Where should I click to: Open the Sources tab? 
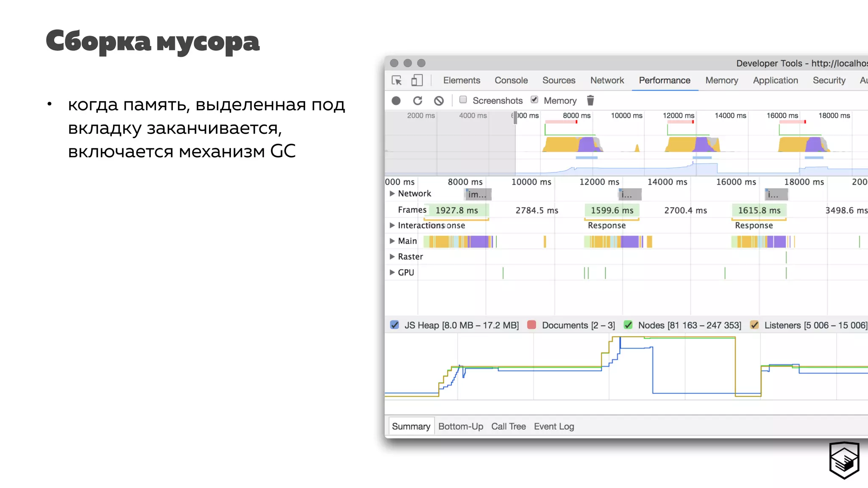point(559,80)
